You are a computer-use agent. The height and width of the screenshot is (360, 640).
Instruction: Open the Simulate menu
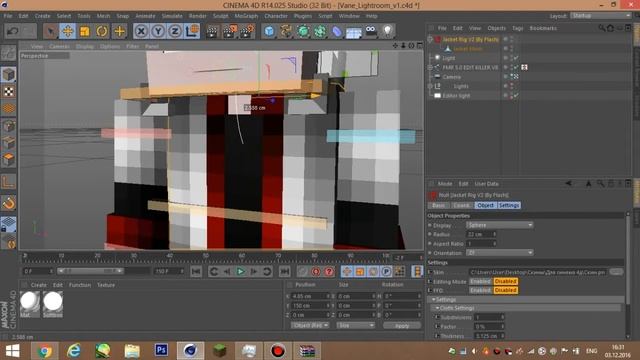tap(172, 16)
